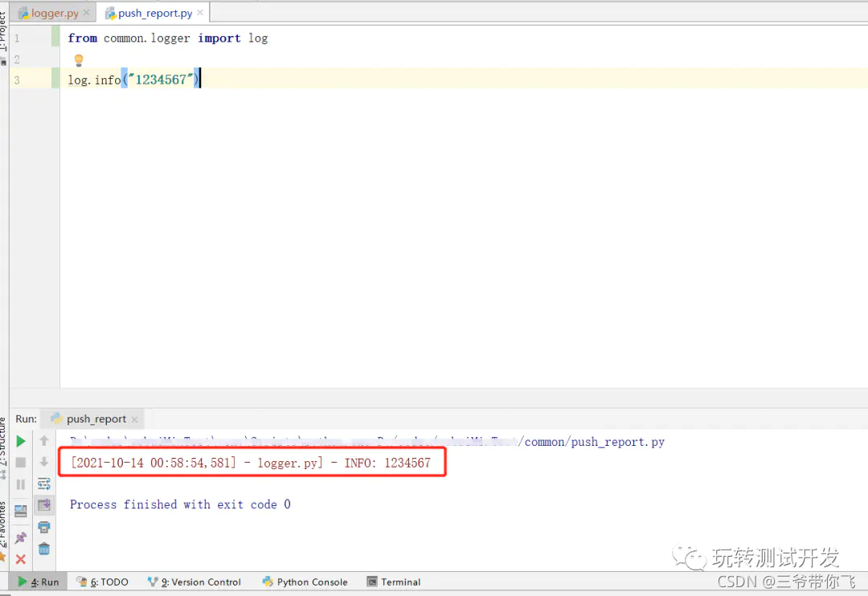Click the log line with INFO: 1234567

[x=251, y=463]
